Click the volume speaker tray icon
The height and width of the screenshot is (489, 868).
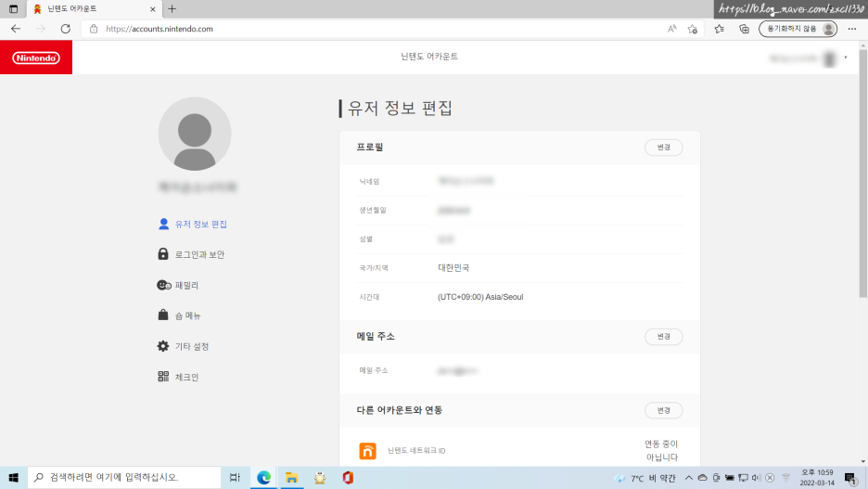756,477
